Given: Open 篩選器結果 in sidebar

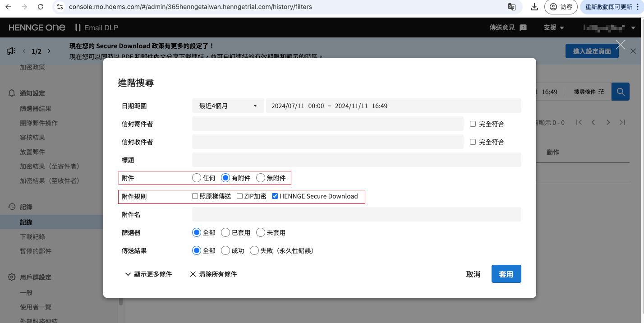Looking at the screenshot, I should [36, 109].
